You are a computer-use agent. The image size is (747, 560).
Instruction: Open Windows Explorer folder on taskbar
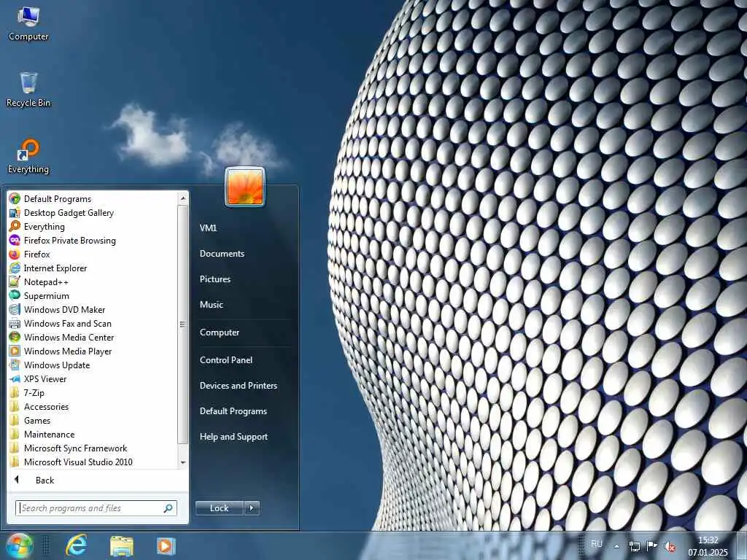(x=122, y=545)
